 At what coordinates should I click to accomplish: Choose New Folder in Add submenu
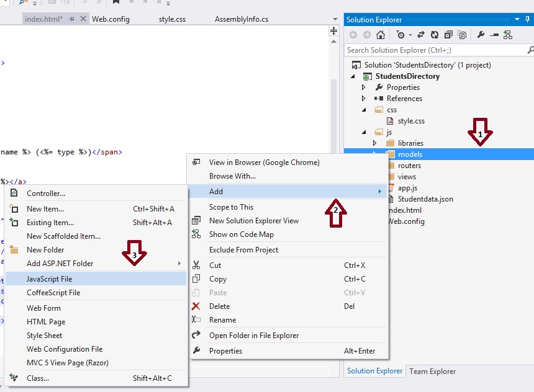96,250
